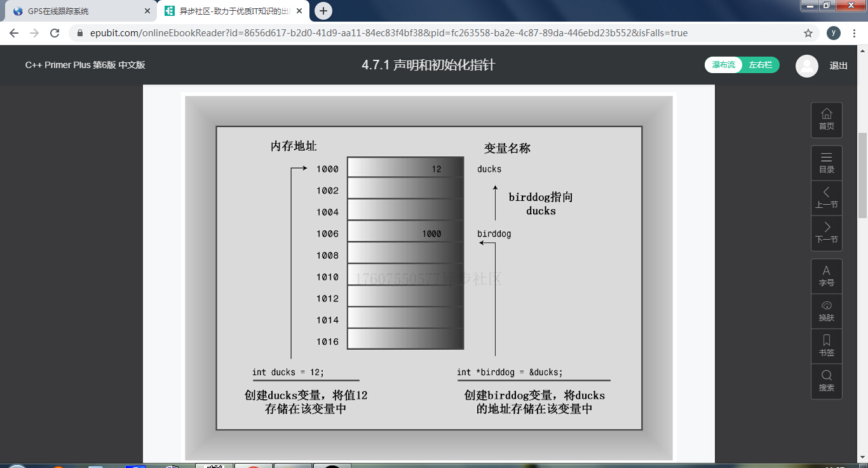Screen dimensions: 868x468
Task: Open Chrome's three-dot menu
Action: (x=855, y=32)
